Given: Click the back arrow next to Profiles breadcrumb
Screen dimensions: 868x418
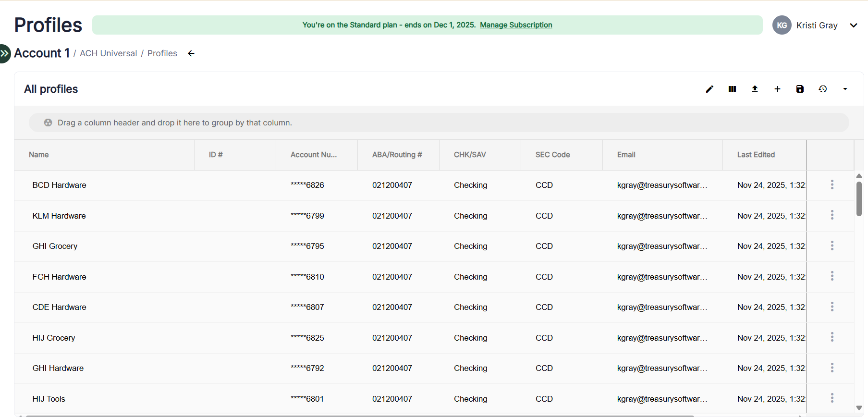Looking at the screenshot, I should click(x=191, y=53).
